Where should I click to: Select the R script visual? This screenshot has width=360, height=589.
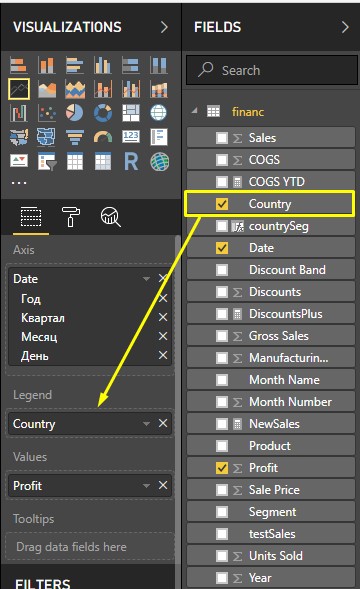(131, 162)
